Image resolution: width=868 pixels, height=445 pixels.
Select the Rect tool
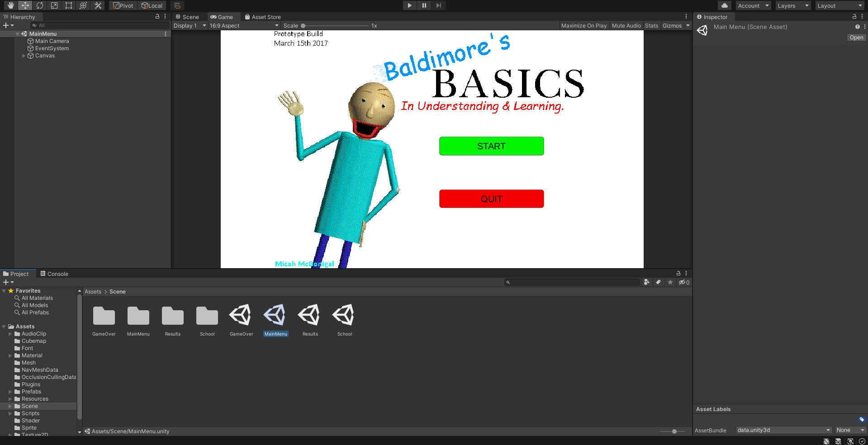pos(69,5)
